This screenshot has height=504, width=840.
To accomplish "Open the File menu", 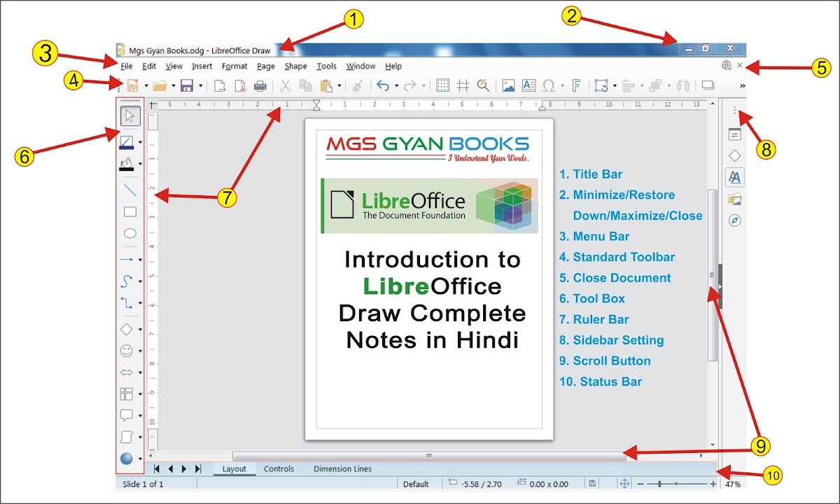I will 126,66.
